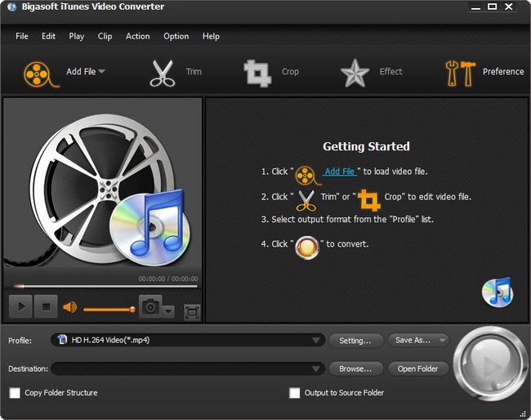Click the Setting... button
The width and height of the screenshot is (531, 420).
click(355, 341)
